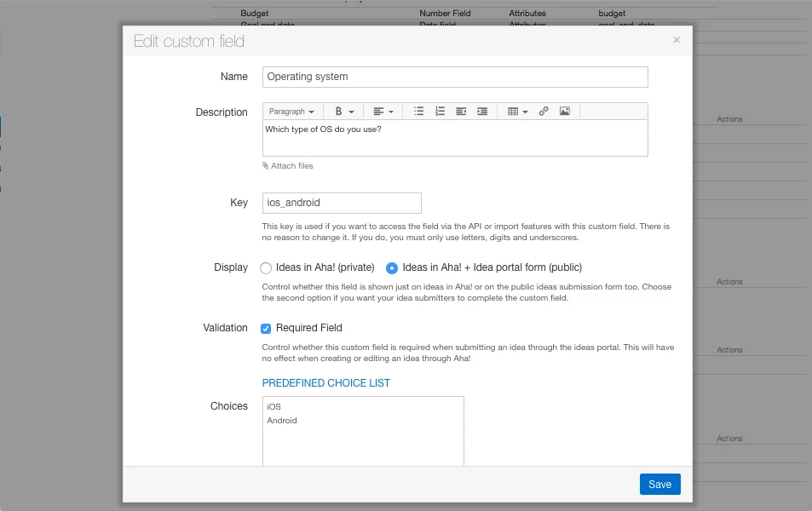Click inside the description text area
This screenshot has width=812, height=511.
tap(455, 138)
